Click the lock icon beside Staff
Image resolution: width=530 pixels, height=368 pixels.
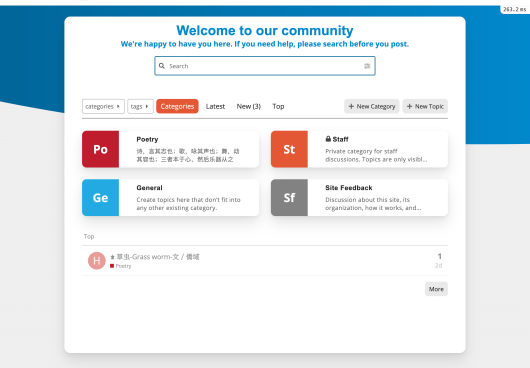(328, 139)
